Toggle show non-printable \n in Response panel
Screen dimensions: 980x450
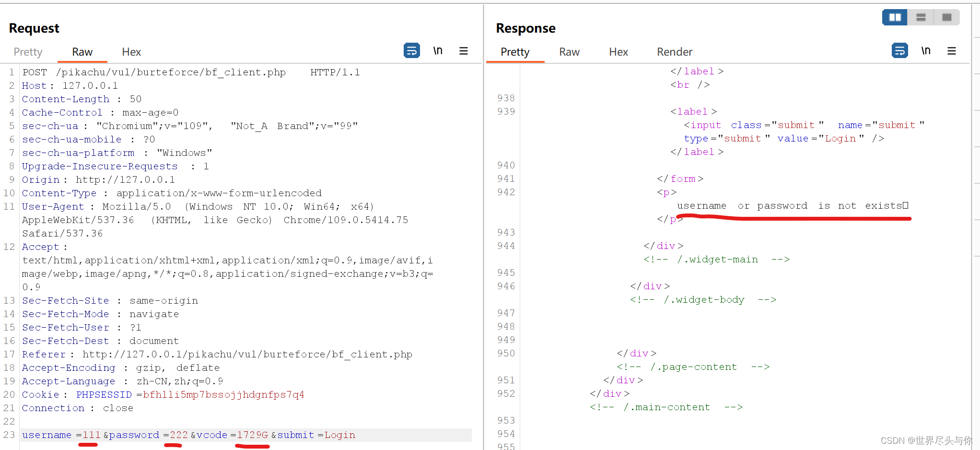pos(926,50)
